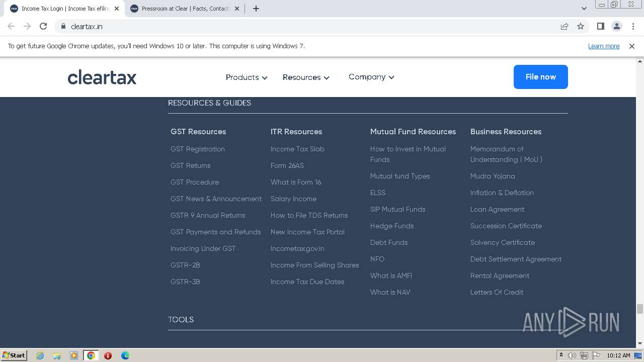Viewport: 644px width, 362px height.
Task: Open What is Form 16 link
Action: (x=296, y=182)
